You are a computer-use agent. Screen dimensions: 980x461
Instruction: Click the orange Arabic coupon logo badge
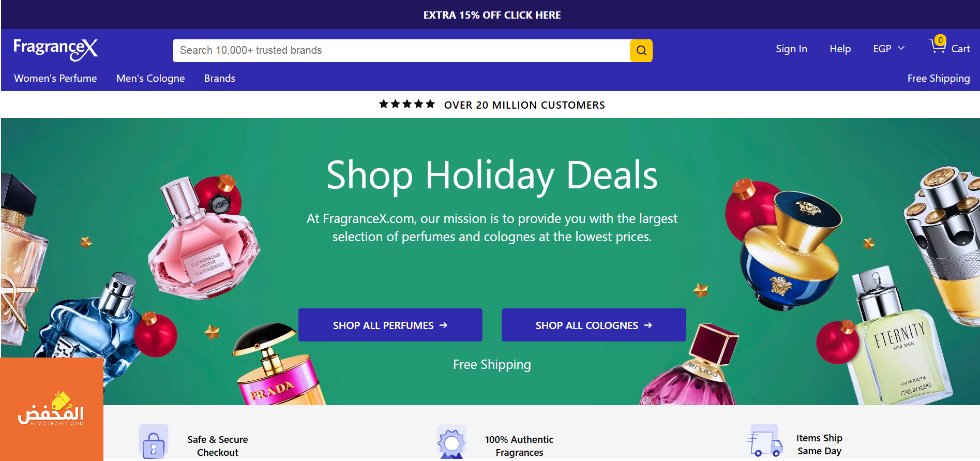pyautogui.click(x=51, y=409)
